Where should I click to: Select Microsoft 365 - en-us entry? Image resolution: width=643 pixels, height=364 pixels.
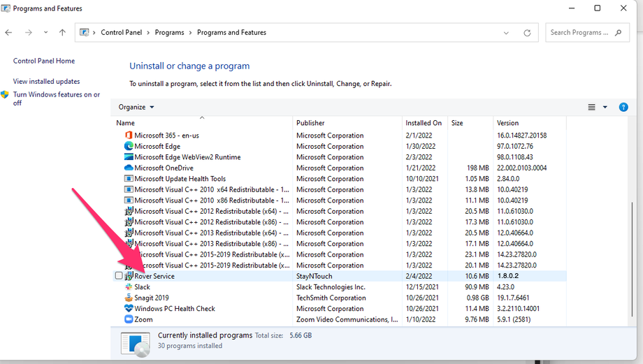pos(166,136)
